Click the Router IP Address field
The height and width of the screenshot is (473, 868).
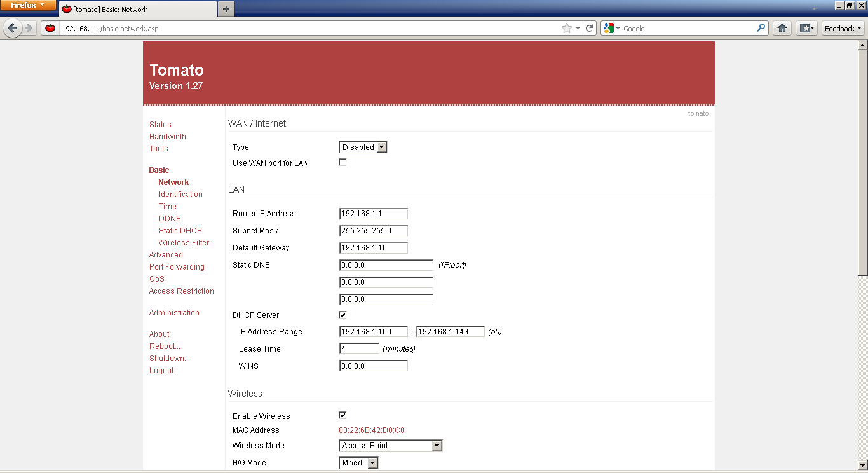(x=374, y=214)
